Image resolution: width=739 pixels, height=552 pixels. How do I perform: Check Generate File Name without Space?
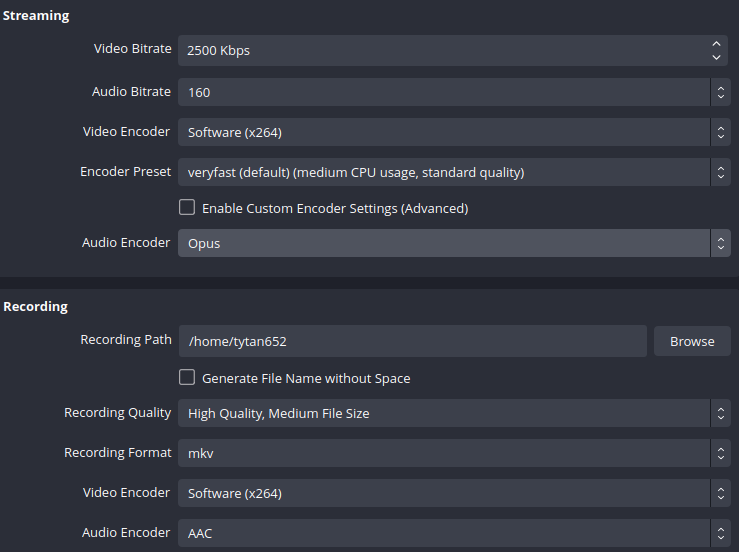coord(187,377)
